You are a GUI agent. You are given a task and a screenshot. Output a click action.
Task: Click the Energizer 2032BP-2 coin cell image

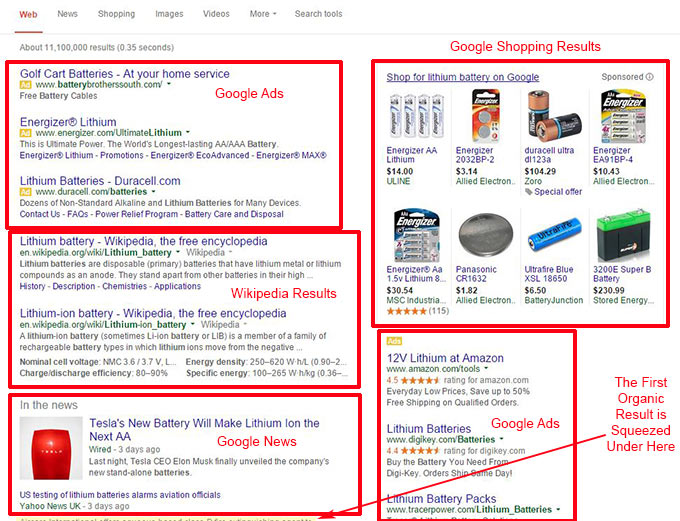coord(485,116)
